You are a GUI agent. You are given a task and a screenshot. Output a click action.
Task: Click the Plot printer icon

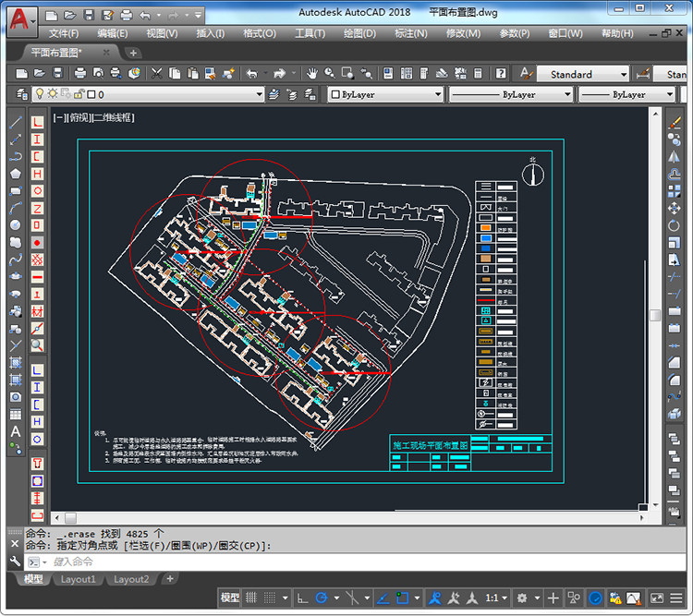click(x=80, y=74)
